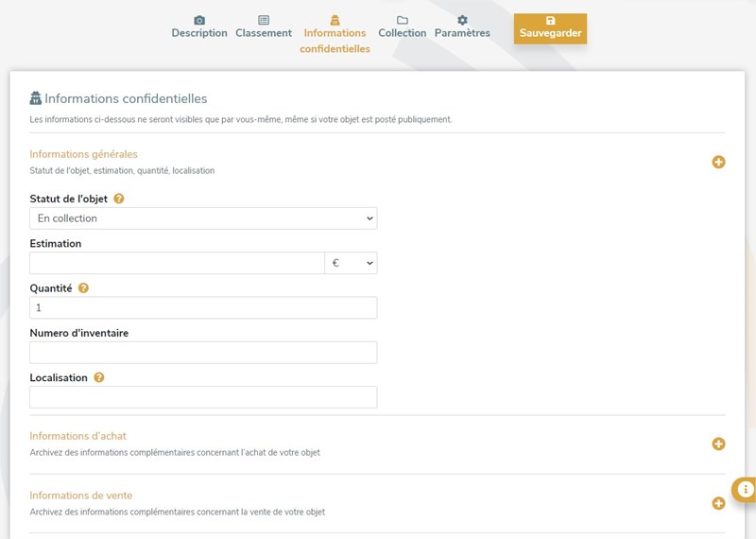Toggle the Informations générales section plus icon
This screenshot has height=539, width=756.
pos(718,162)
